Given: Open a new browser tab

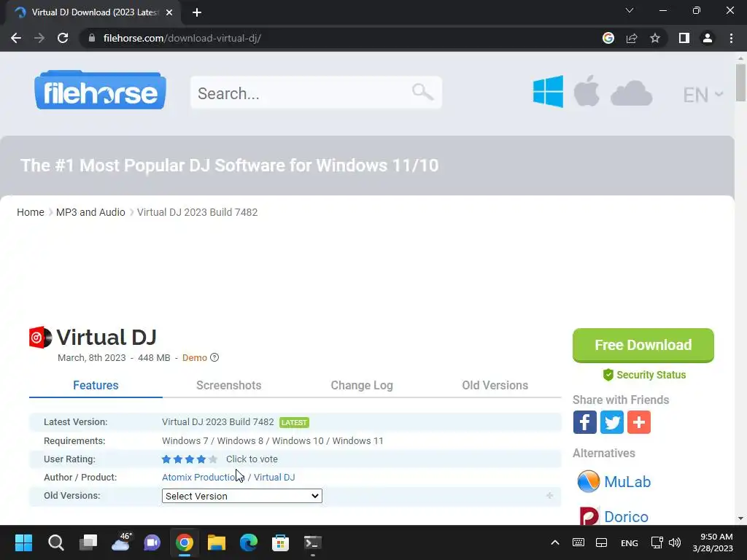Looking at the screenshot, I should pos(197,12).
